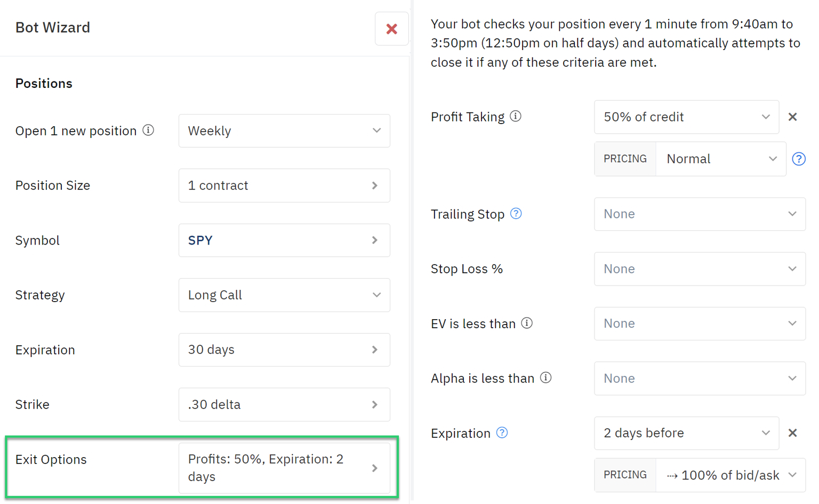
Task: Open the 1 contract Position Size setting
Action: pos(284,185)
